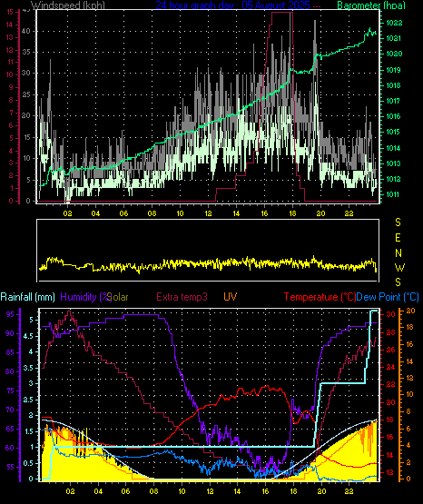Click the "N" wind direction label
The width and height of the screenshot is (423, 504).
[398, 253]
